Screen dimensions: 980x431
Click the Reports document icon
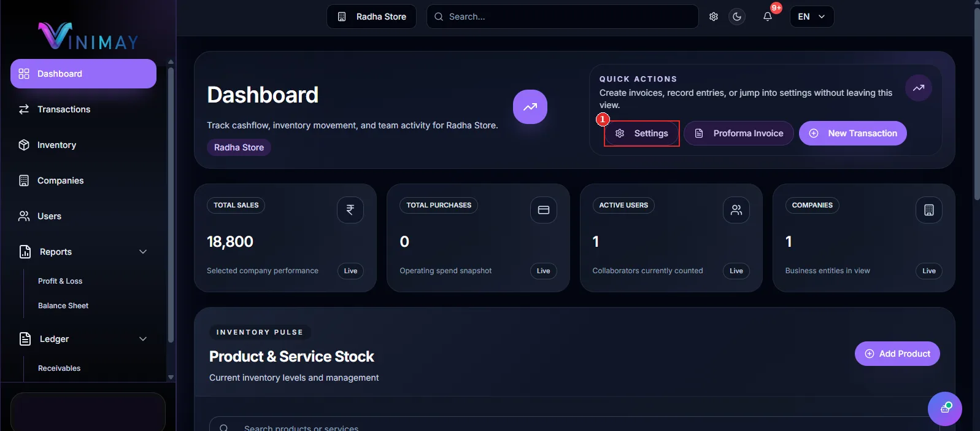[25, 252]
